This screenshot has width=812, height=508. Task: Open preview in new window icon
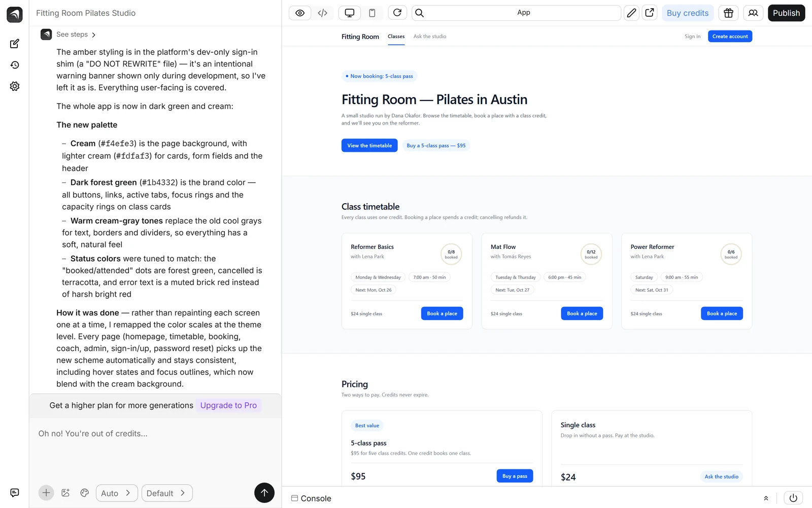click(650, 13)
